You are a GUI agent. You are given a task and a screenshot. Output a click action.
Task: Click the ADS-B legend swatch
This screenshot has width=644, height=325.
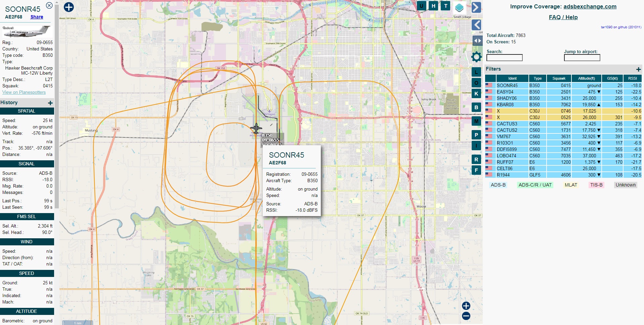click(498, 185)
